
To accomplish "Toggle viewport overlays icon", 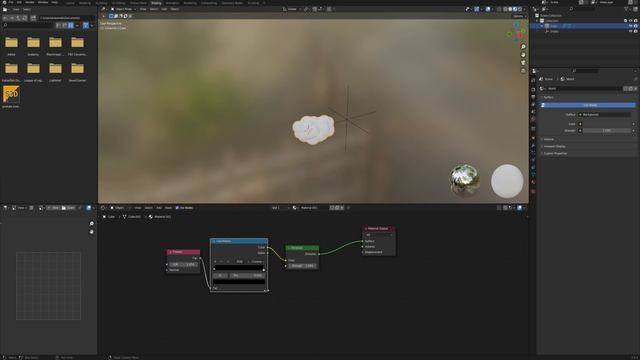I will (x=488, y=9).
